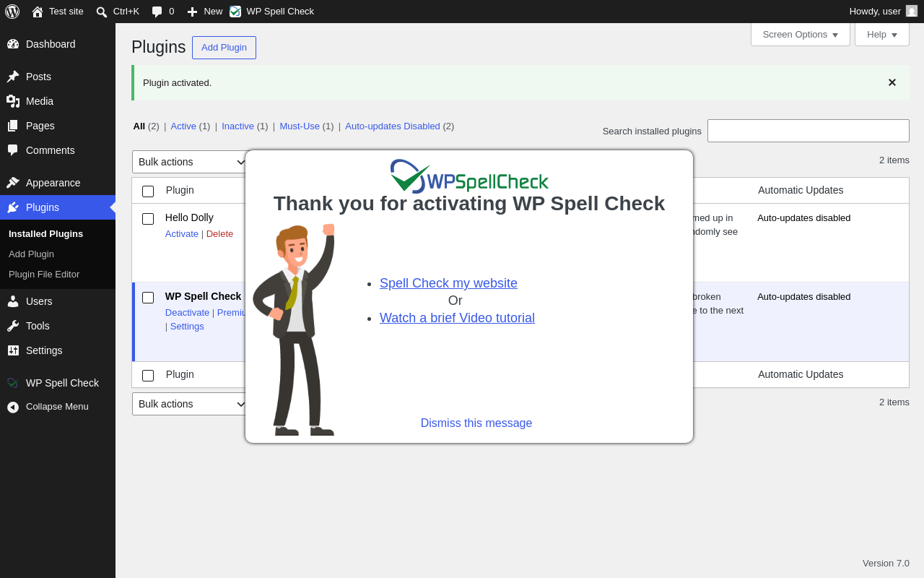Click the Add Plugin button
Viewport: 924px width, 578px height.
[224, 48]
